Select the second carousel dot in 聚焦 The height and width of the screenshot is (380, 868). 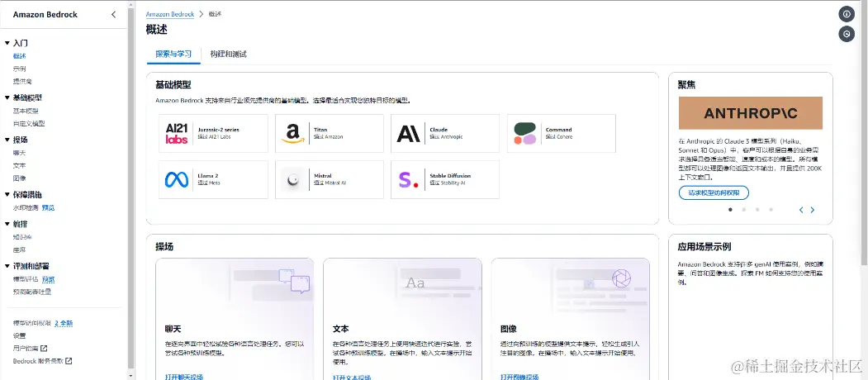(x=743, y=209)
